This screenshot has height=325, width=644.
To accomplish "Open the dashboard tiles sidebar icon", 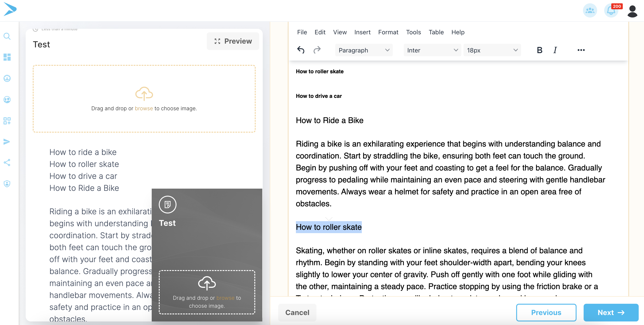I will coord(7,57).
